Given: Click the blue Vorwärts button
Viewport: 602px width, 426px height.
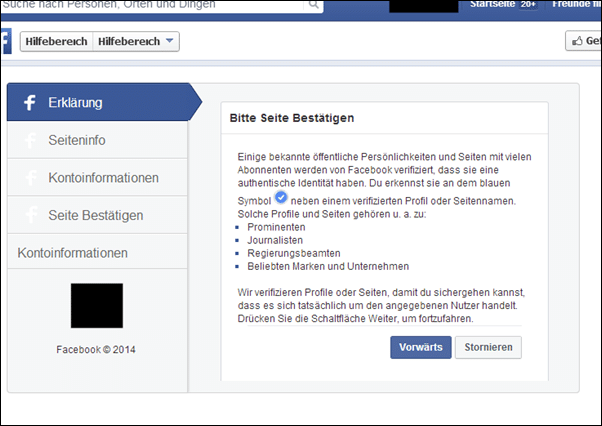Looking at the screenshot, I should click(x=421, y=347).
